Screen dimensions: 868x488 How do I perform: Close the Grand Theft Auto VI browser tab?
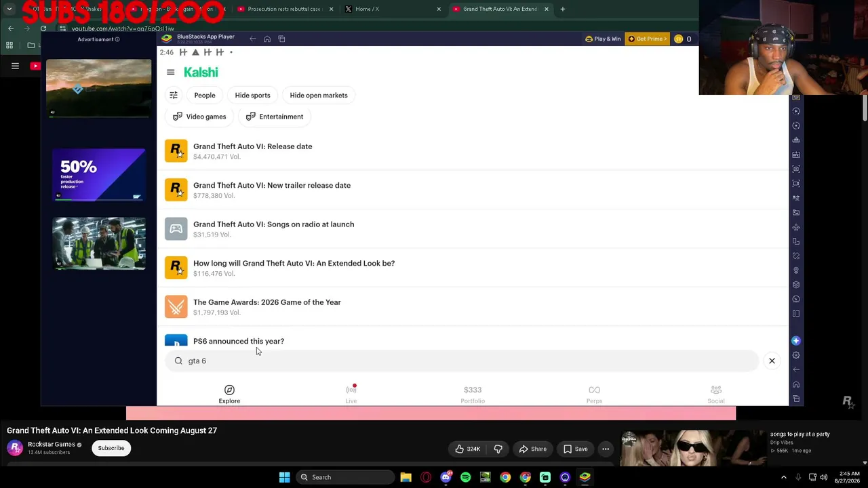coord(546,9)
